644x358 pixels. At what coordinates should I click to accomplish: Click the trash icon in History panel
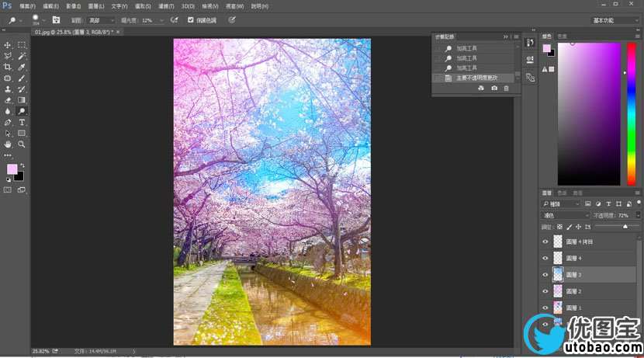507,89
